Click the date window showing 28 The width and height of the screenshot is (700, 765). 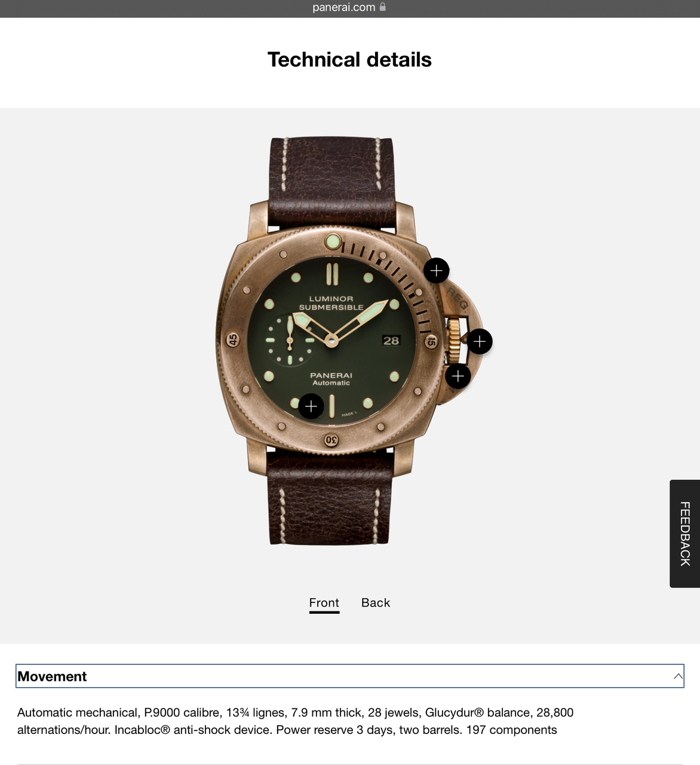391,341
